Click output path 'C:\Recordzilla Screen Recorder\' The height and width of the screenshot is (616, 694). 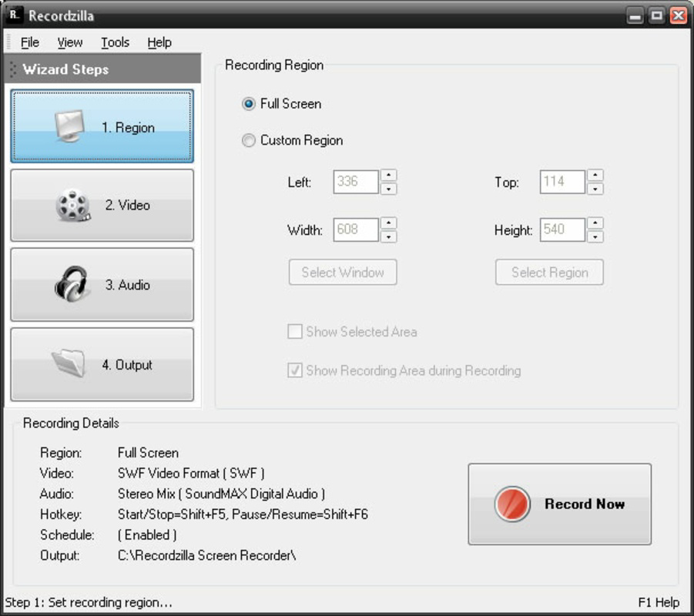point(206,555)
